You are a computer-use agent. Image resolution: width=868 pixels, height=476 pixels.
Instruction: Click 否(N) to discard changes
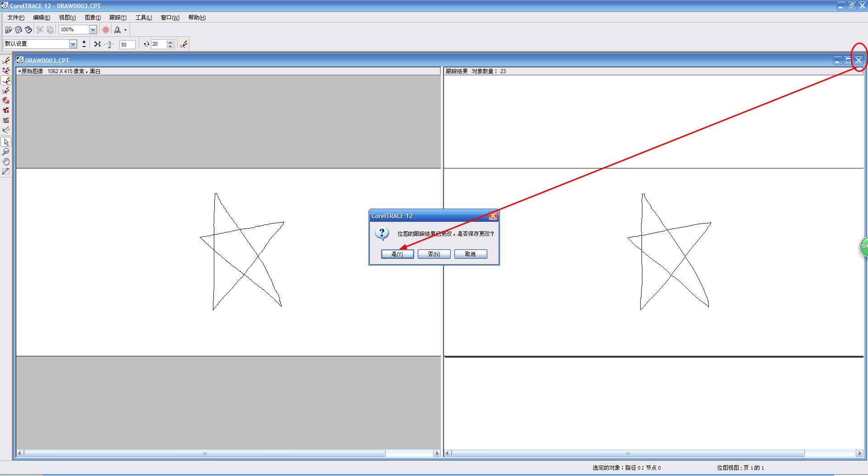[x=434, y=254]
